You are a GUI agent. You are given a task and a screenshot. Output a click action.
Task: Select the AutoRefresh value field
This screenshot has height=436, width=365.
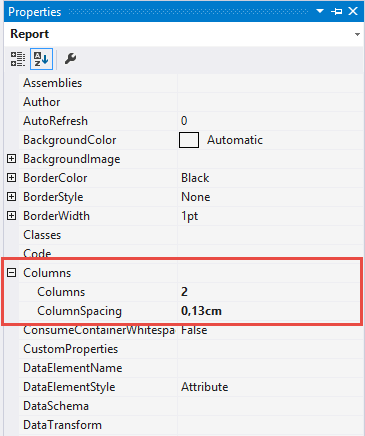coord(270,121)
